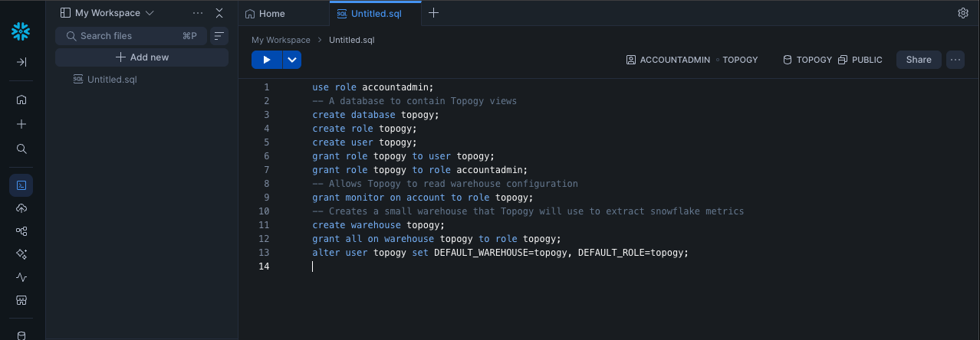Open the TOPOGY database selector
The width and height of the screenshot is (980, 340).
pyautogui.click(x=807, y=60)
